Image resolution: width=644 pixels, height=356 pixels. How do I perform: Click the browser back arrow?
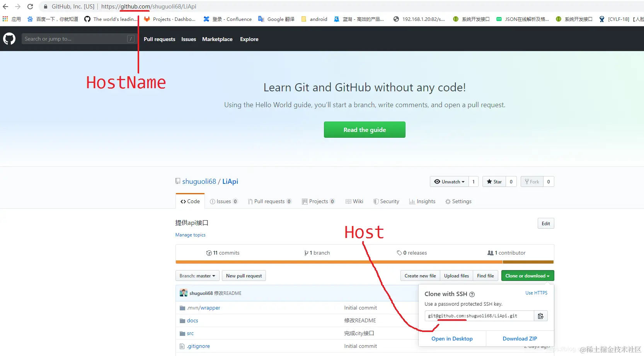pyautogui.click(x=5, y=7)
